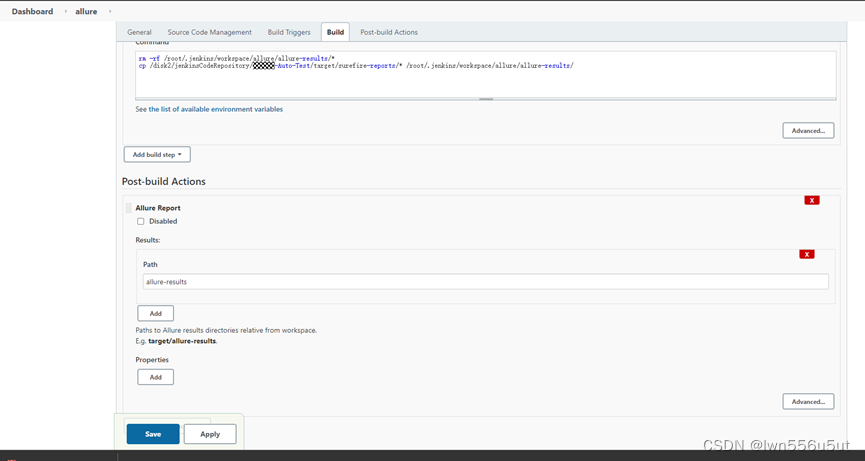The image size is (865, 461).
Task: Toggle the Disabled checkbox
Action: 141,221
